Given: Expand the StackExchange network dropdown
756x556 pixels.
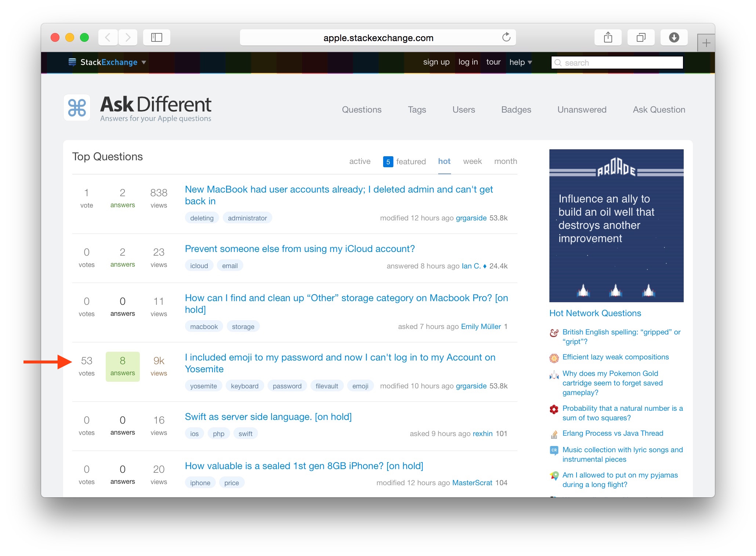Looking at the screenshot, I should 144,62.
